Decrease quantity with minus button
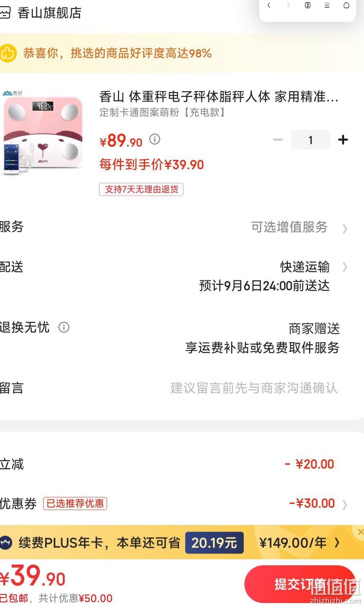The image size is (364, 607). tap(278, 140)
